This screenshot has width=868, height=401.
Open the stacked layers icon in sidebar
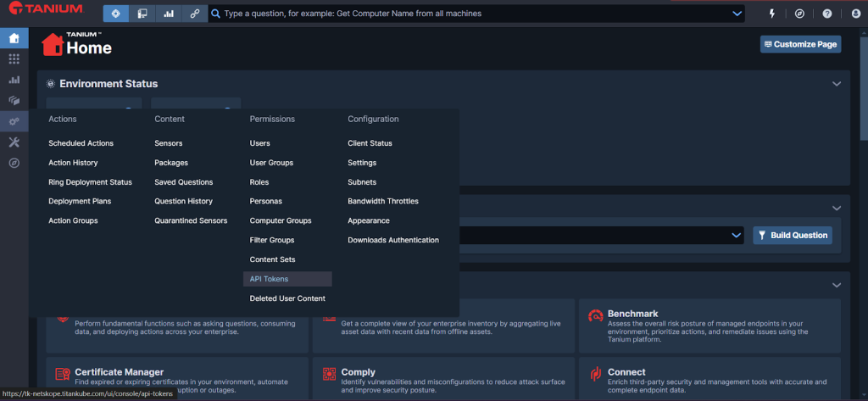point(14,100)
